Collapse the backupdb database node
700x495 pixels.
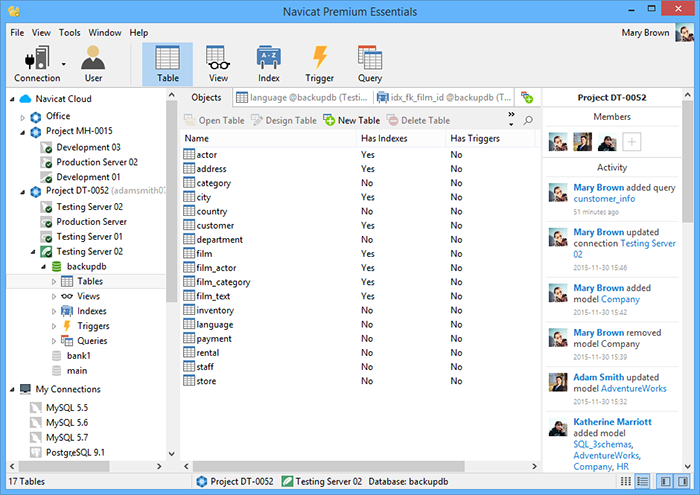coord(43,267)
